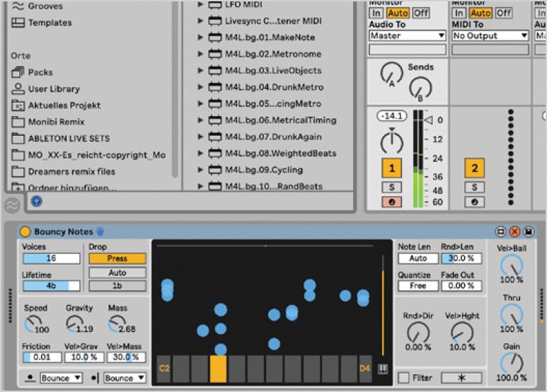Open the Monibi Remix folder

48,122
